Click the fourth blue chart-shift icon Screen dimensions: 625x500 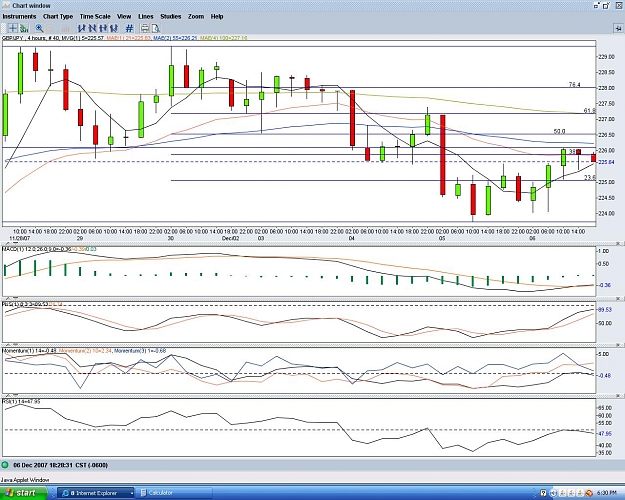[x=114, y=28]
